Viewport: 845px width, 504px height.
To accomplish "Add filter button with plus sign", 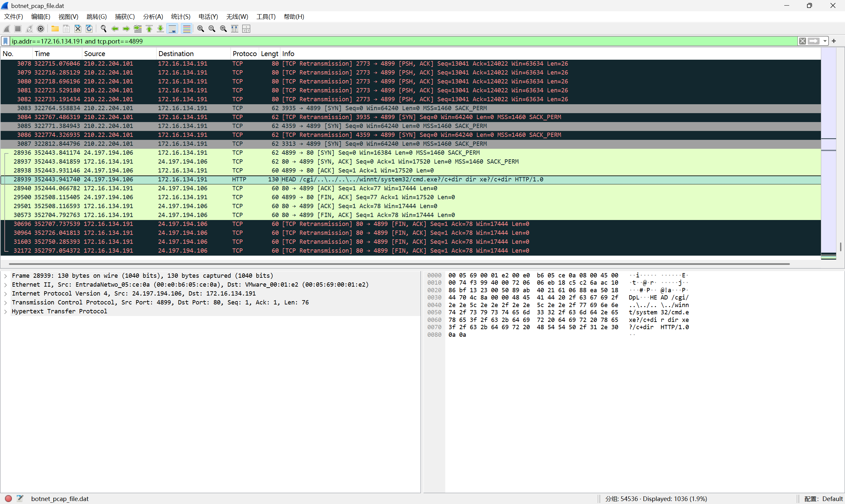I will 833,41.
